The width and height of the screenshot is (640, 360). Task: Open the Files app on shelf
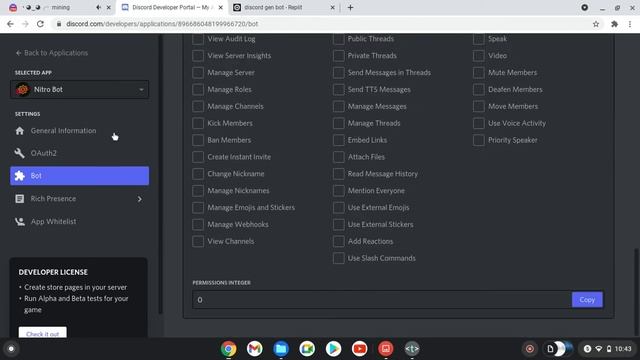point(281,349)
